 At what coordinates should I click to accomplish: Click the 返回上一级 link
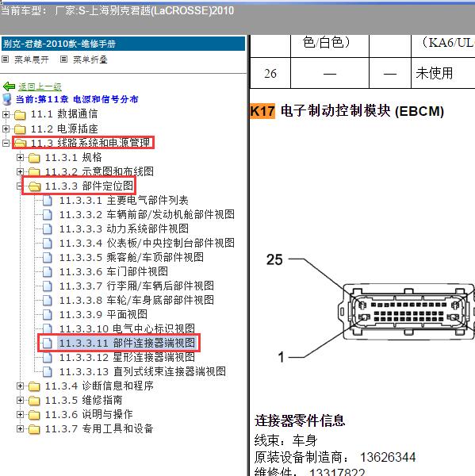[40, 86]
